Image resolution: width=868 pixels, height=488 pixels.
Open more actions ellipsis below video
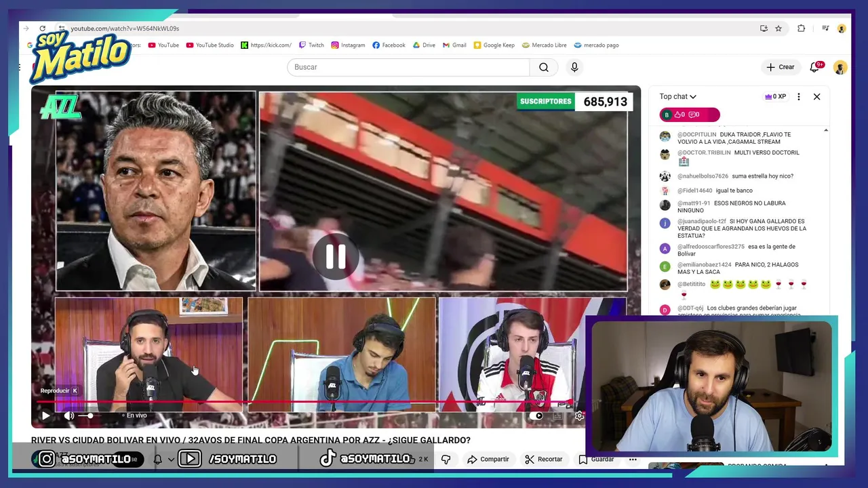click(633, 459)
